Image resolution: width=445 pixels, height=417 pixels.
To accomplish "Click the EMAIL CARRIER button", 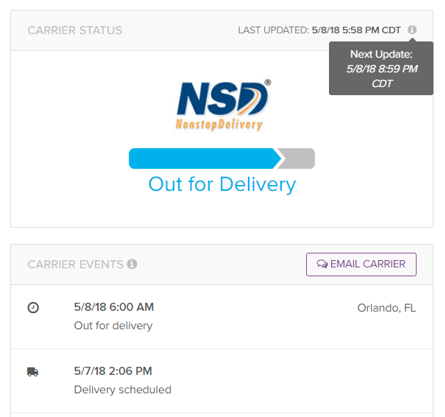I will point(361,264).
